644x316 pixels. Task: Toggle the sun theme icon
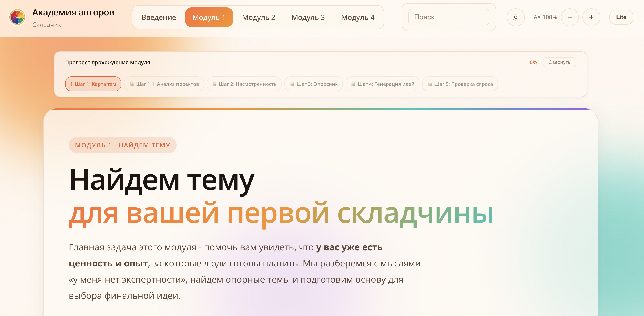(516, 17)
